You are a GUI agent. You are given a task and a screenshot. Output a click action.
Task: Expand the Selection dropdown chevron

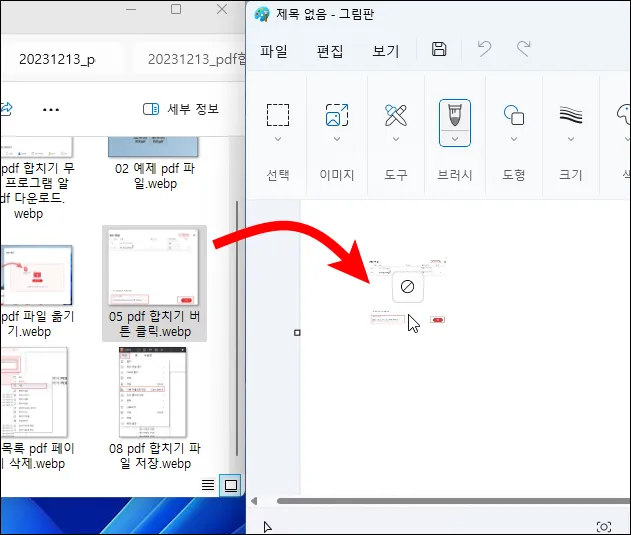pos(278,139)
